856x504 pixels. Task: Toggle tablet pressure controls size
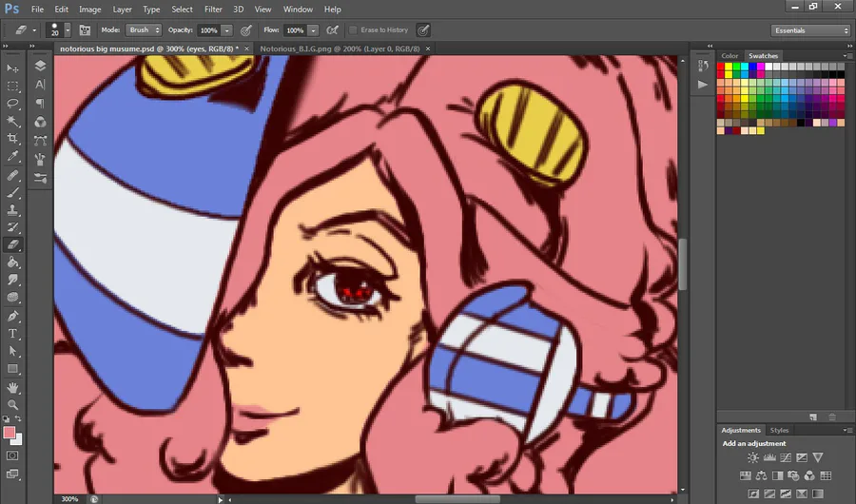[x=423, y=30]
